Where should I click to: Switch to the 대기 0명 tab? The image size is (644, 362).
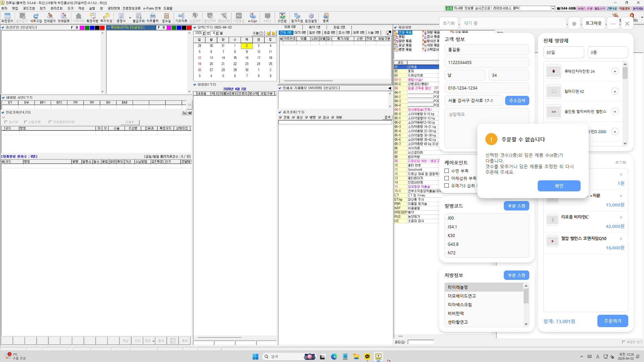pyautogui.click(x=300, y=33)
